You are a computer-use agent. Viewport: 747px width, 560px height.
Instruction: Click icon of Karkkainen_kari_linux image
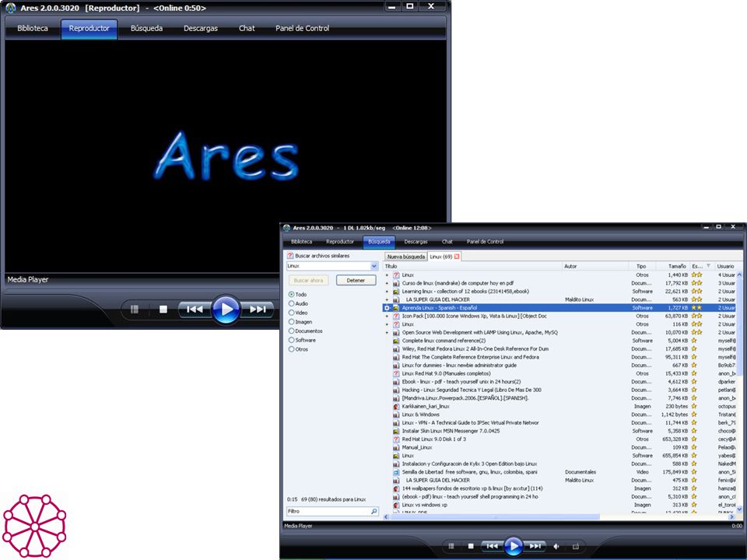[x=396, y=407]
